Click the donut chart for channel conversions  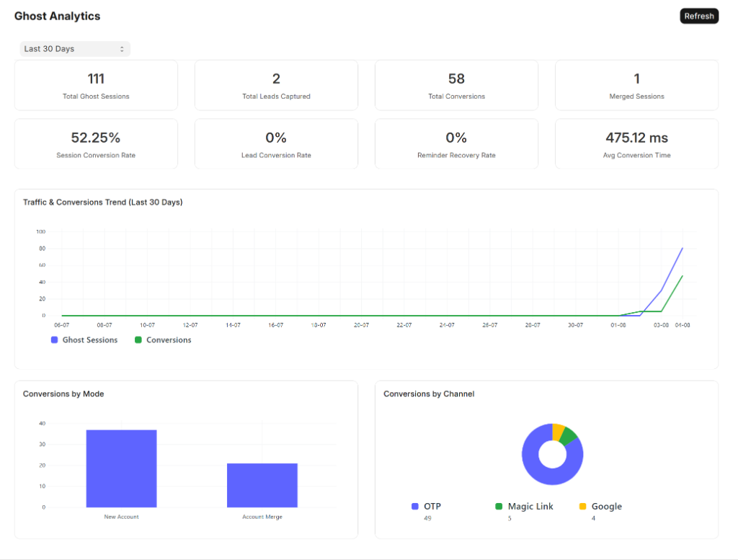[553, 454]
